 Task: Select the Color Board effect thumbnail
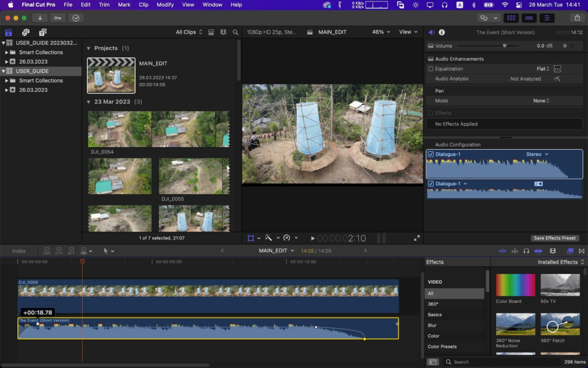[x=516, y=285]
